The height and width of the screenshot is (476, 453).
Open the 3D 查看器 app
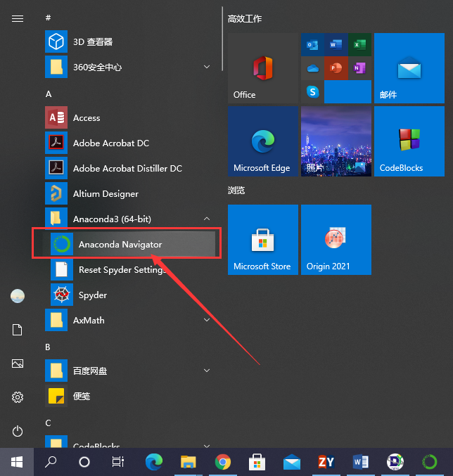130,41
